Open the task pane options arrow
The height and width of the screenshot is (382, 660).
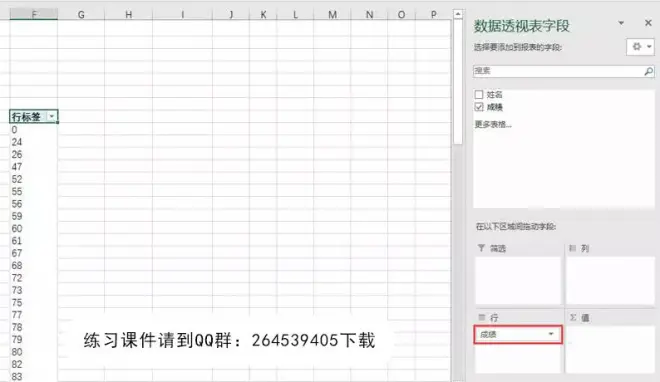pos(621,23)
